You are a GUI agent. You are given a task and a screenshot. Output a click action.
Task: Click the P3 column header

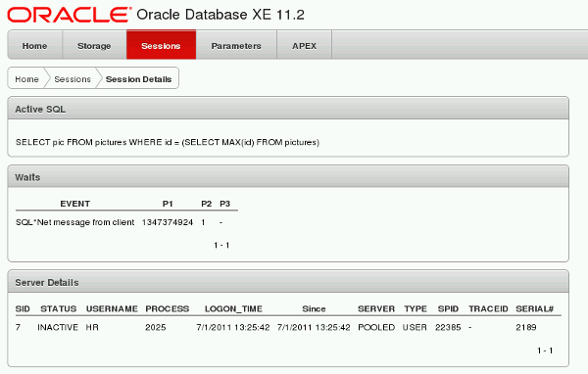pos(224,204)
